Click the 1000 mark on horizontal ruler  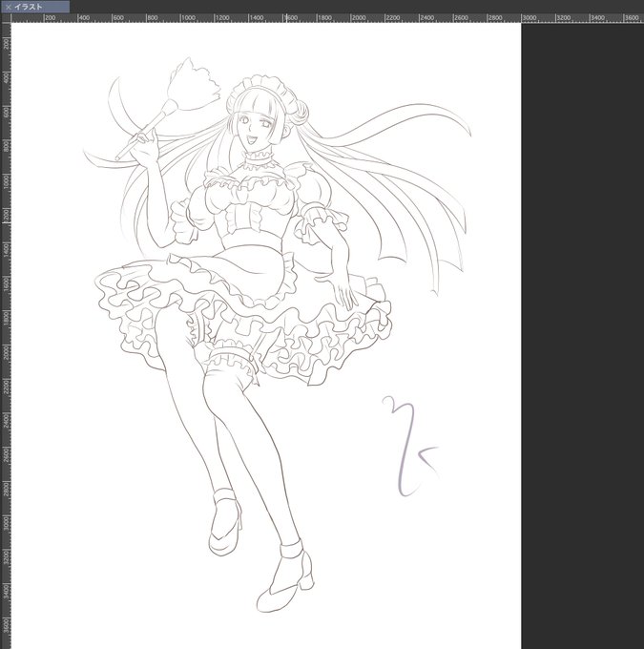pyautogui.click(x=188, y=18)
